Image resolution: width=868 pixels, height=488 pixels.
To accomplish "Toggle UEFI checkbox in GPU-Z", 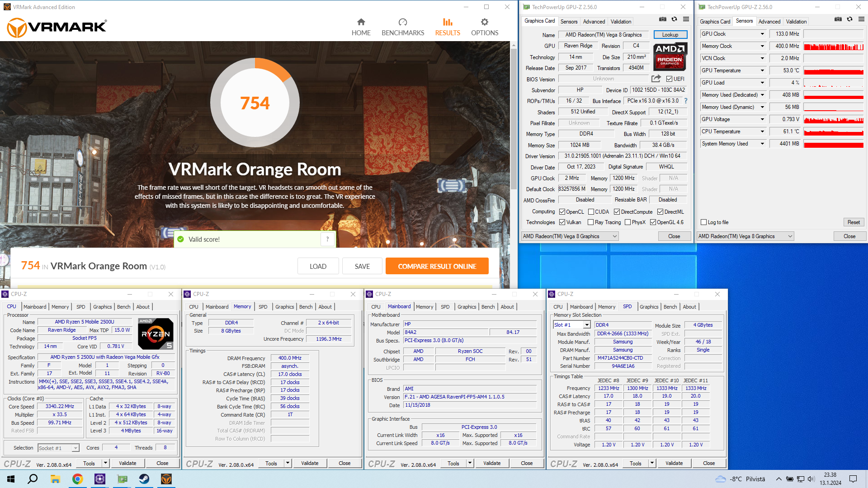I will [669, 79].
